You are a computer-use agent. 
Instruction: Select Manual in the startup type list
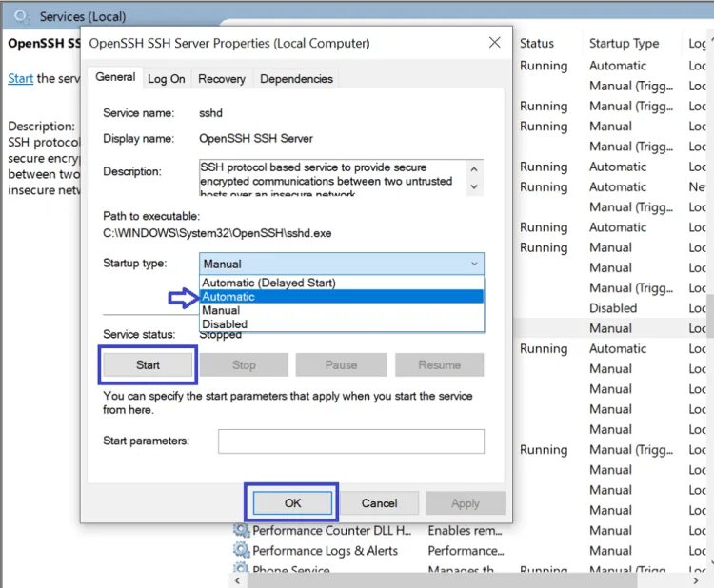point(342,310)
